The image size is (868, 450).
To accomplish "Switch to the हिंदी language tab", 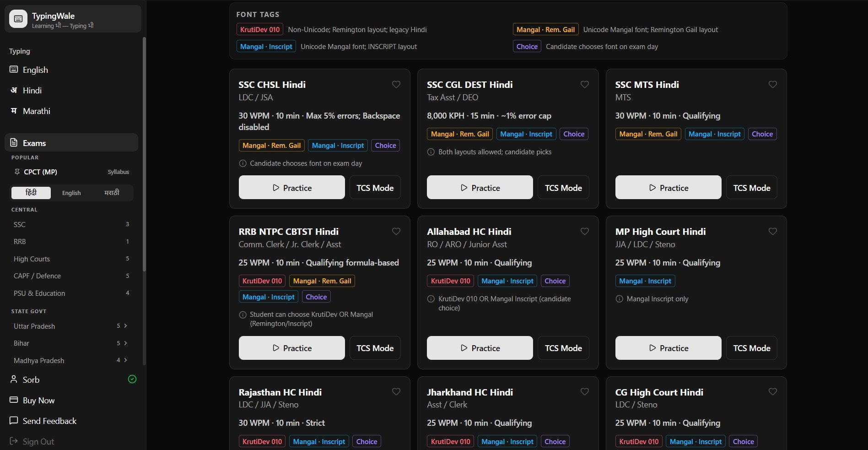I will tap(31, 193).
